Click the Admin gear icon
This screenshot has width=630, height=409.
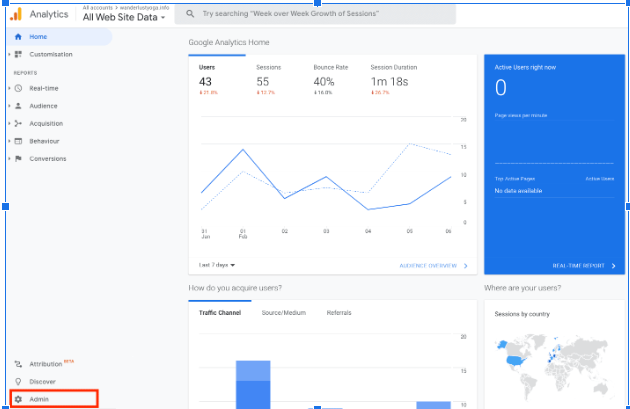(x=17, y=399)
